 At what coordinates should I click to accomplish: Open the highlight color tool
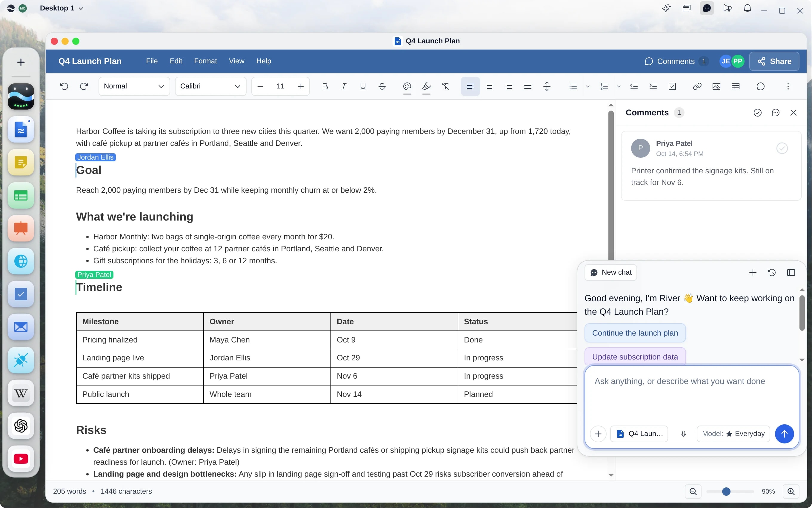426,86
